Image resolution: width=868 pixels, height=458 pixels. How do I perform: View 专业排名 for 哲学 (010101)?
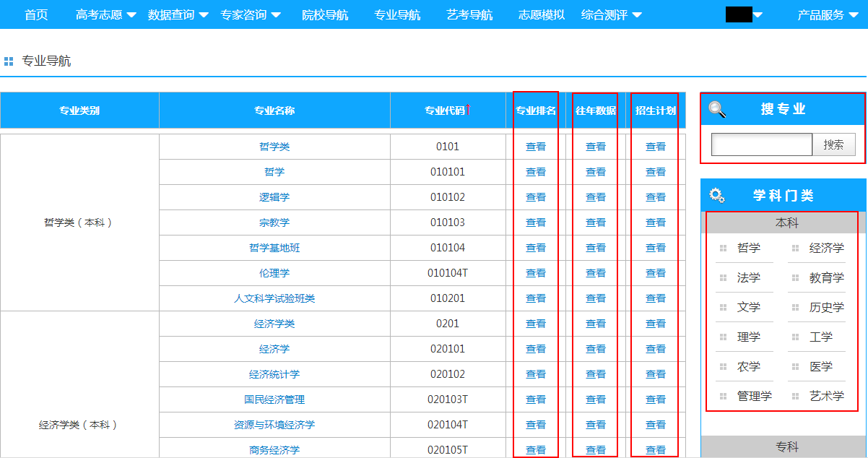click(536, 172)
